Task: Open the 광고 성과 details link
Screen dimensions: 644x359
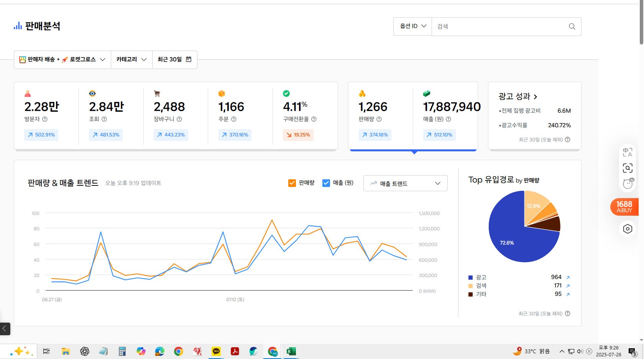Action: (x=518, y=97)
